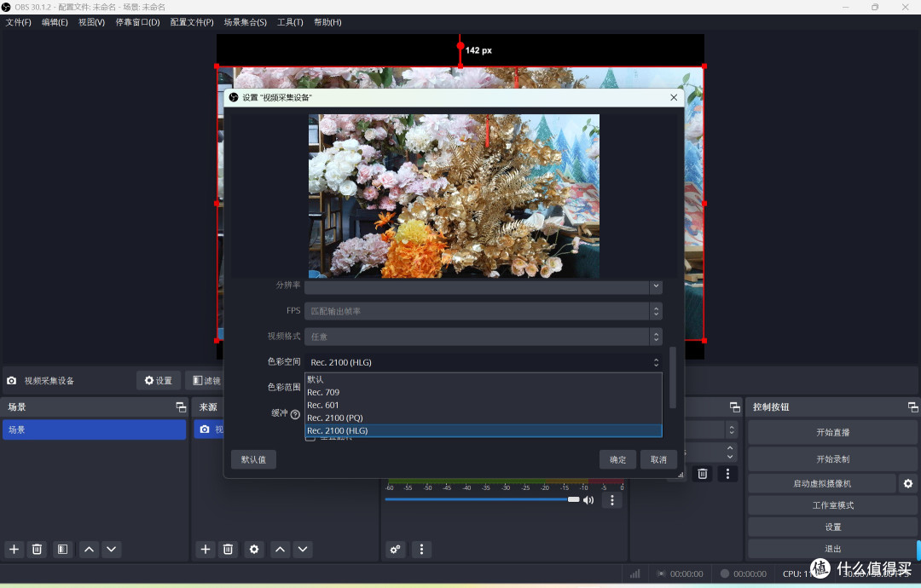
Task: Click the 确定 confirm button
Action: (618, 459)
